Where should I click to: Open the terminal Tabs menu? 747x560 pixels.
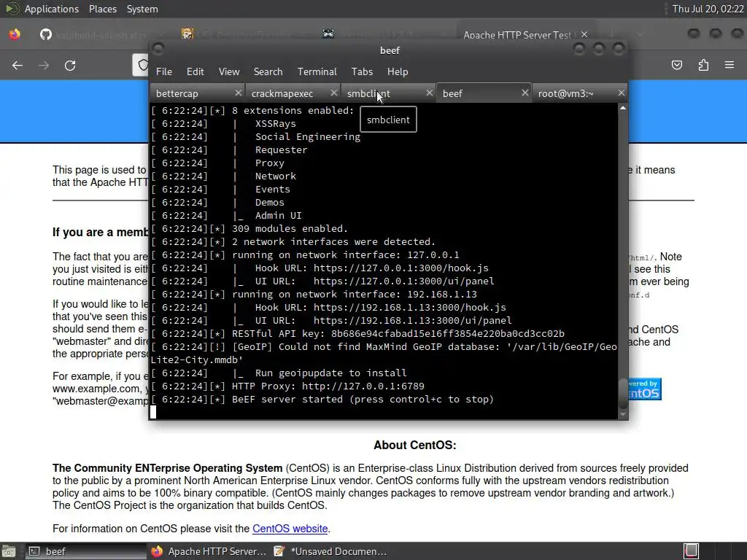(x=362, y=71)
